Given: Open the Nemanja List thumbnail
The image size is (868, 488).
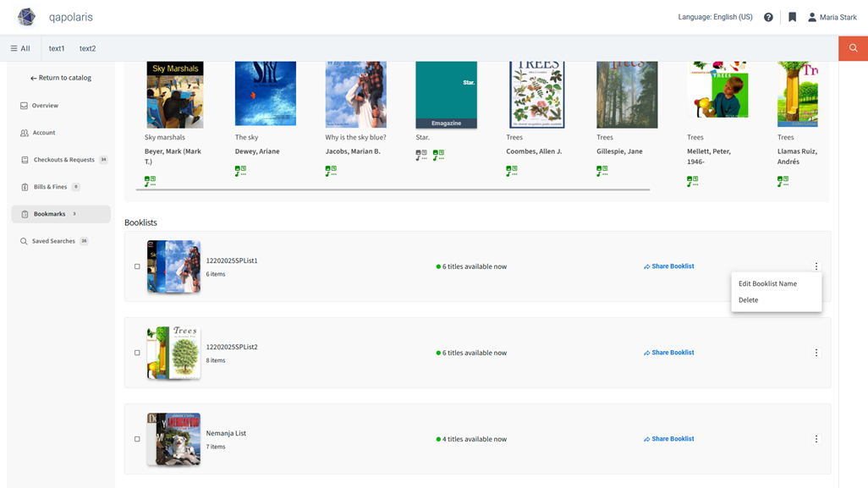Looking at the screenshot, I should (173, 439).
